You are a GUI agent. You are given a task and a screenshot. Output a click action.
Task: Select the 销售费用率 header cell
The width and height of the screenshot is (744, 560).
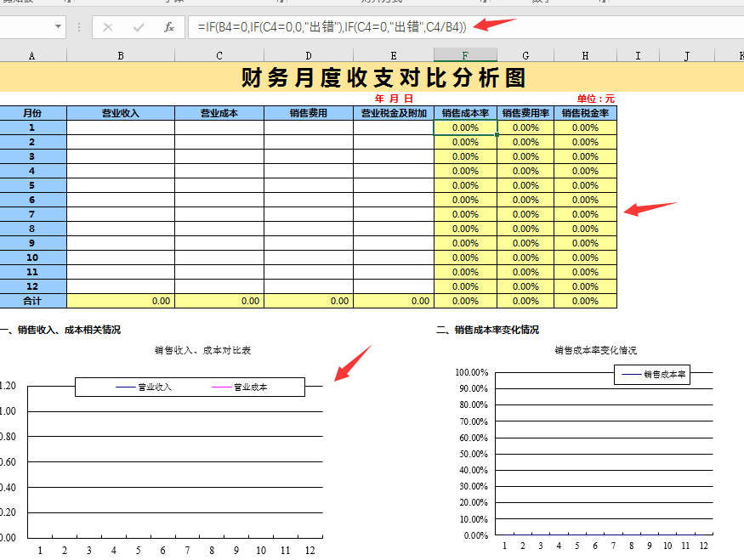point(525,113)
